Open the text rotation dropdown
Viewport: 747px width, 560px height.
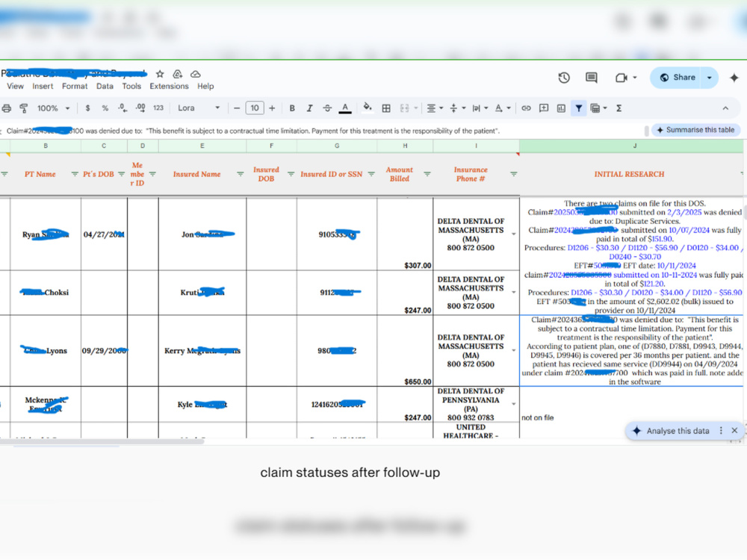pyautogui.click(x=502, y=108)
